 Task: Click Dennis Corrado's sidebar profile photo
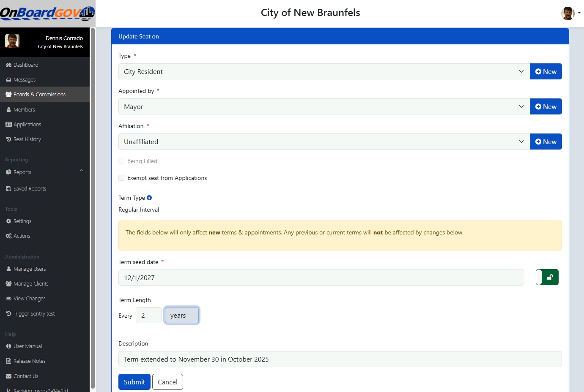pos(12,41)
